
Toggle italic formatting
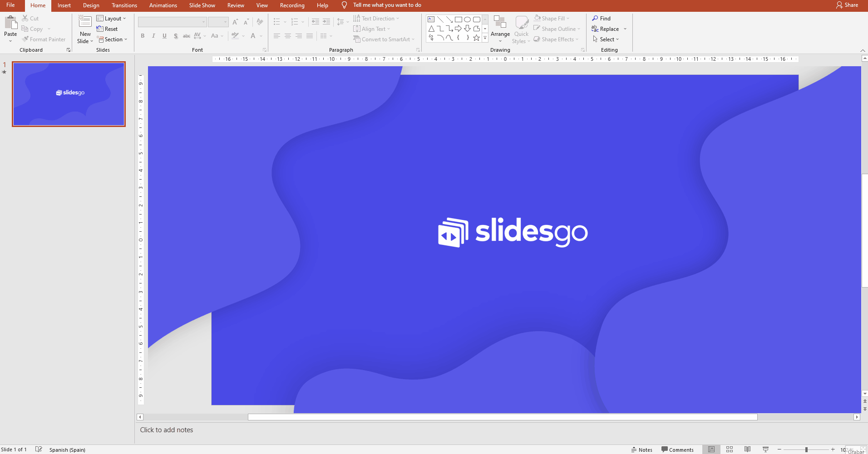(x=153, y=36)
